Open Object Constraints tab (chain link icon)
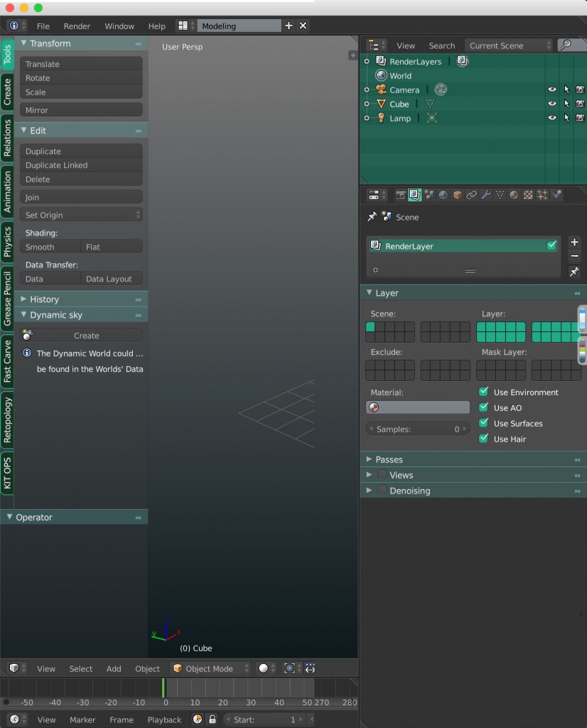This screenshot has height=728, width=587. point(471,194)
